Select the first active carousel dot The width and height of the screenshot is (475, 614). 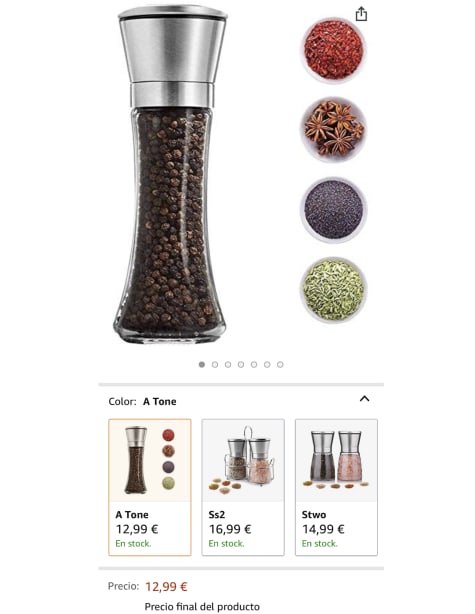point(202,365)
